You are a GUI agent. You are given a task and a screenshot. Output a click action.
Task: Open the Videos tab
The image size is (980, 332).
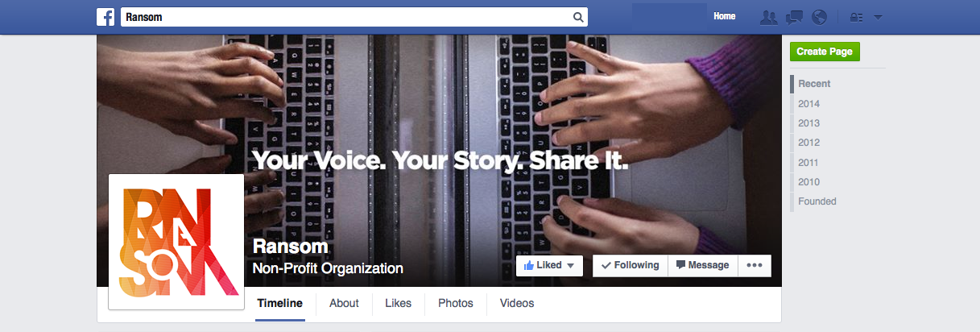pos(517,304)
